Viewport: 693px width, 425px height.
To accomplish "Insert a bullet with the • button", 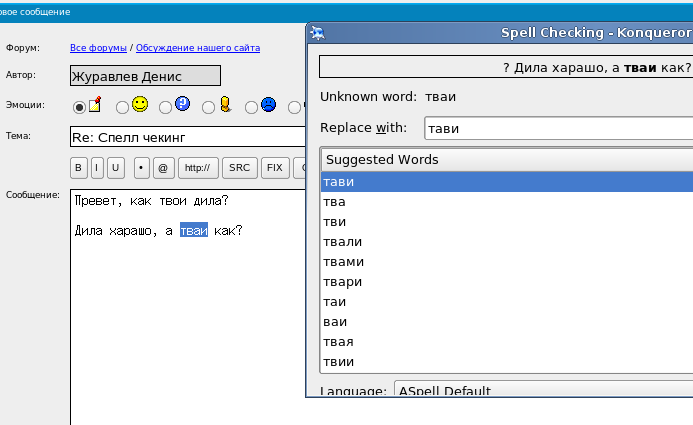I will click(141, 167).
